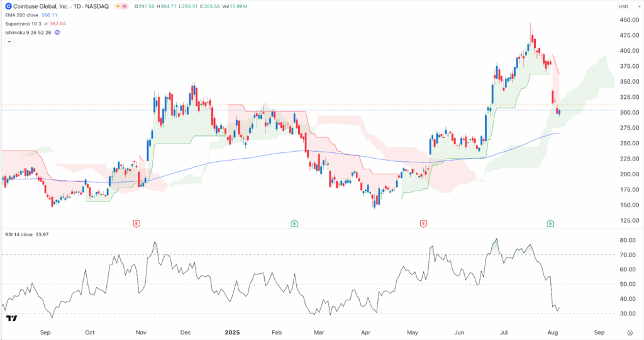The image size is (644, 340).
Task: Click the 2025 label on time axis
Action: click(232, 332)
